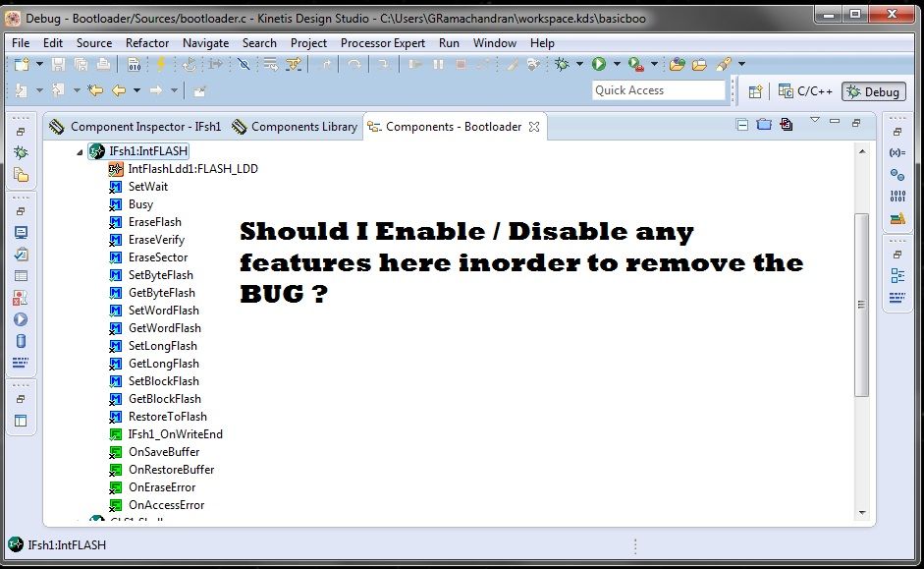Maximize the Components view panel
This screenshot has width=924, height=569.
[x=856, y=122]
